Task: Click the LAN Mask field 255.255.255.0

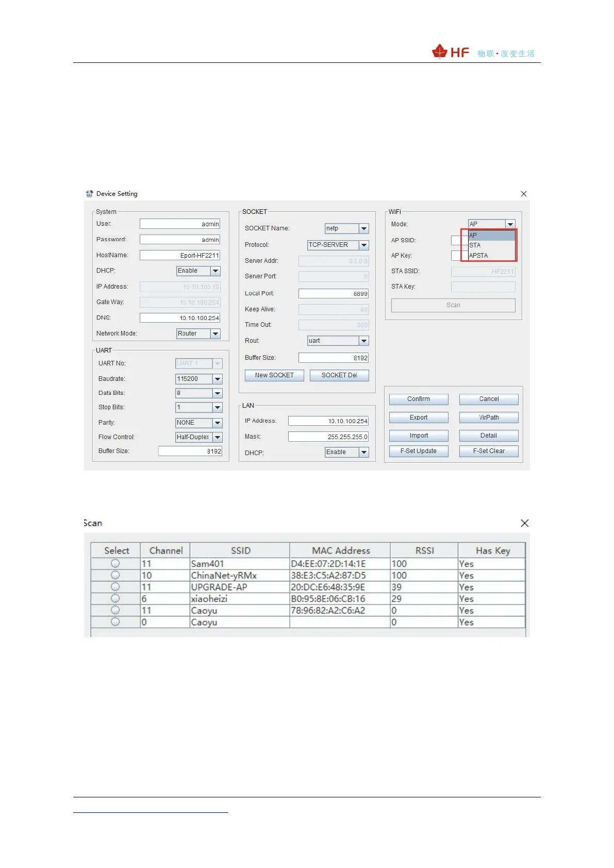Action: coord(328,437)
